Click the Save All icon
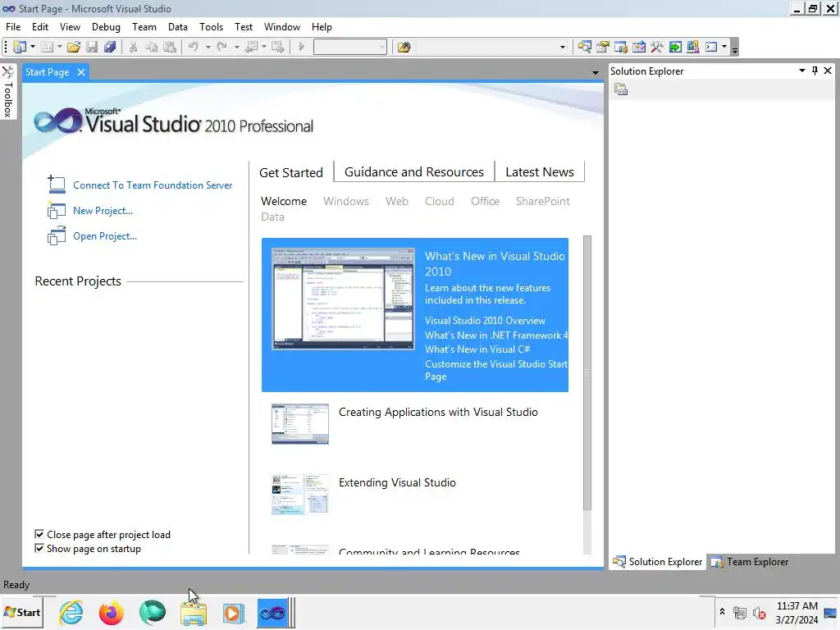 tap(110, 47)
